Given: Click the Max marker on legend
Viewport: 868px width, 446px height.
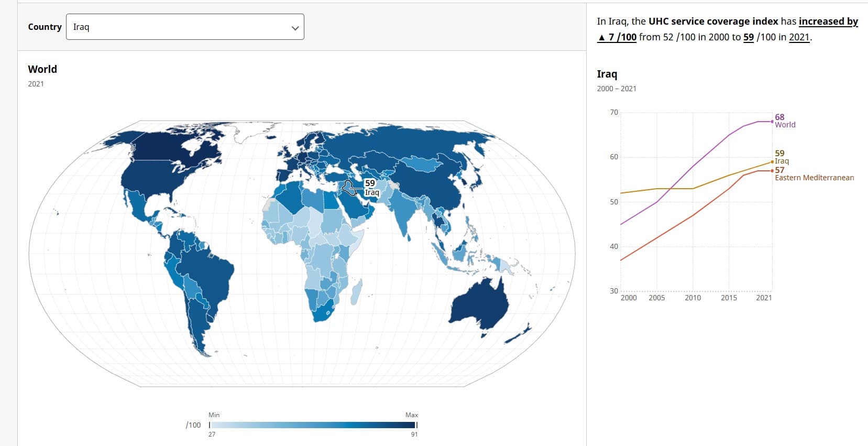Looking at the screenshot, I should click(x=416, y=425).
